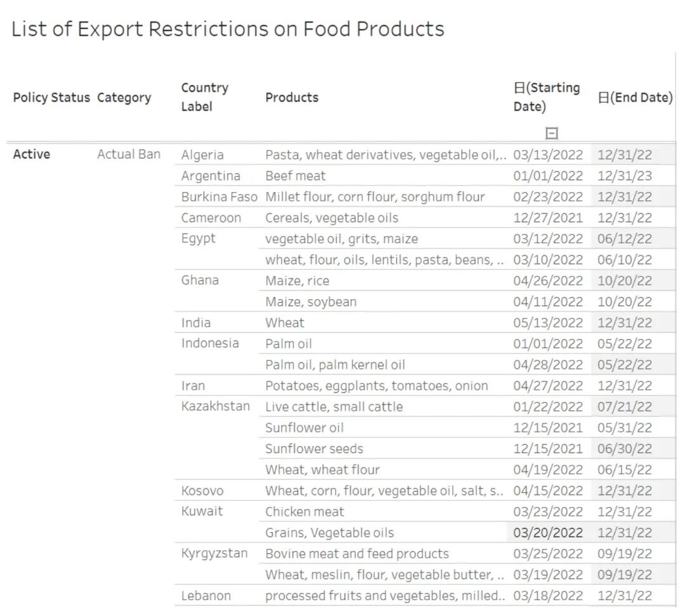Select the Burkina Faso row label
Viewport: 685px width, 616px height.
click(x=219, y=197)
